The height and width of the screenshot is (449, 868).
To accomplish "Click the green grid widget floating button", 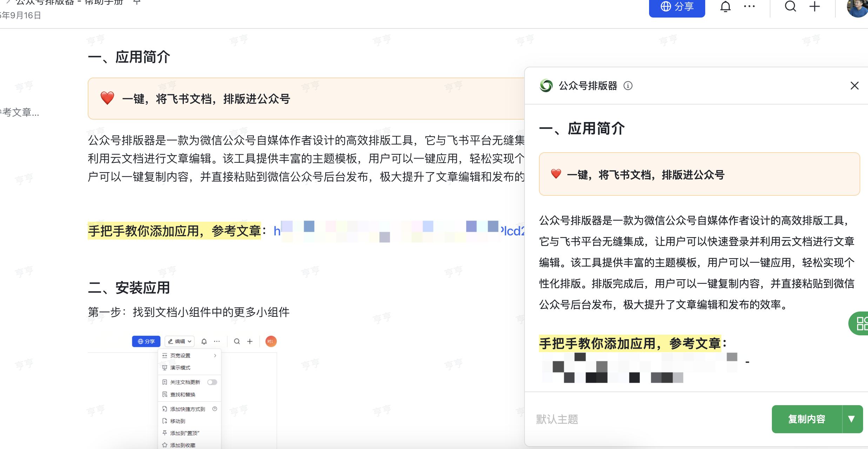I will (861, 323).
